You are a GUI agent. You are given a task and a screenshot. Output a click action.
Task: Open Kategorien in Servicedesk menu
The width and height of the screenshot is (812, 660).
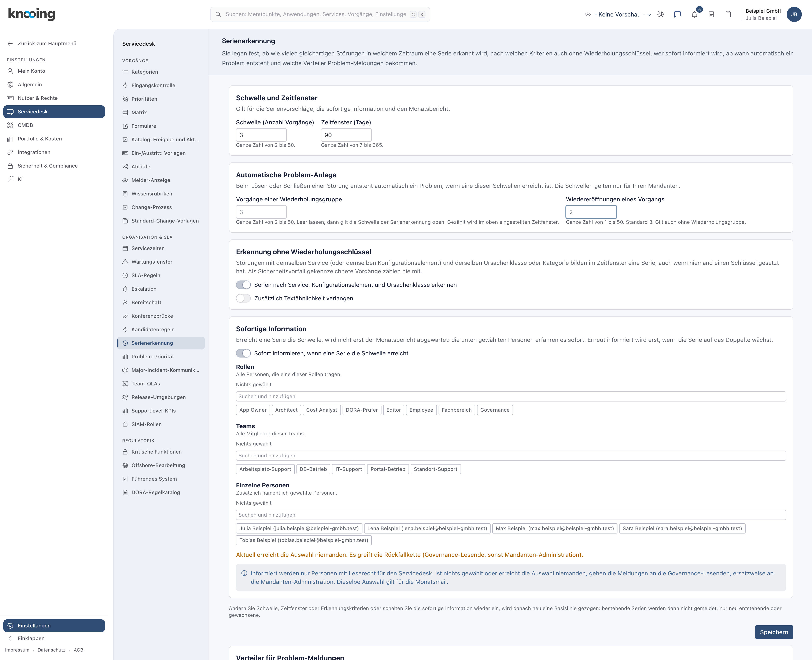pos(161,72)
